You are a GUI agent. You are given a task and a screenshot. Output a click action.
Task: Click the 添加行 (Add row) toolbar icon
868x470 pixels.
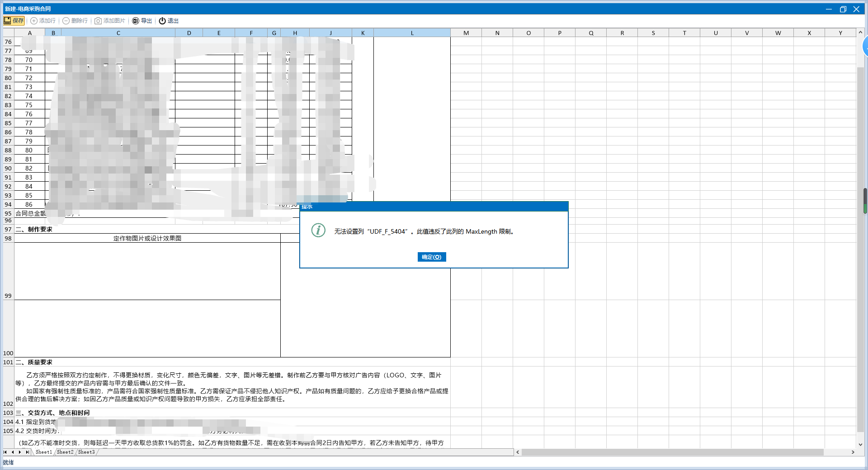(34, 21)
